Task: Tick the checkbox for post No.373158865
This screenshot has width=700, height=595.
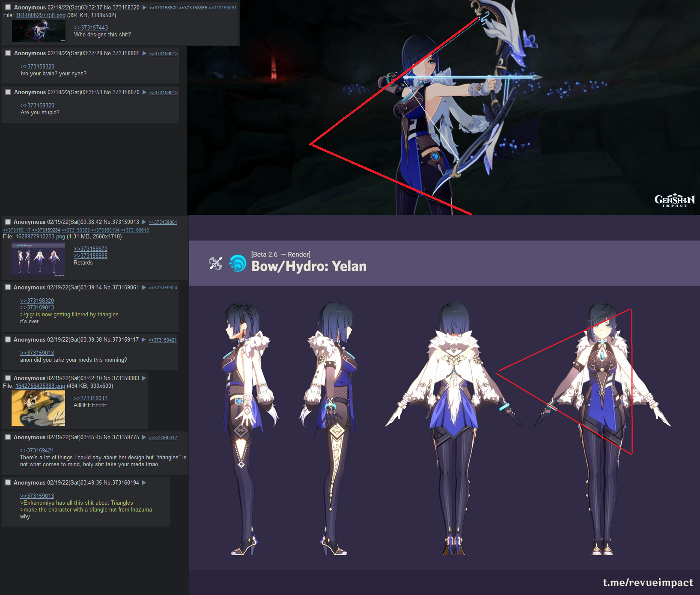Action: click(x=8, y=53)
